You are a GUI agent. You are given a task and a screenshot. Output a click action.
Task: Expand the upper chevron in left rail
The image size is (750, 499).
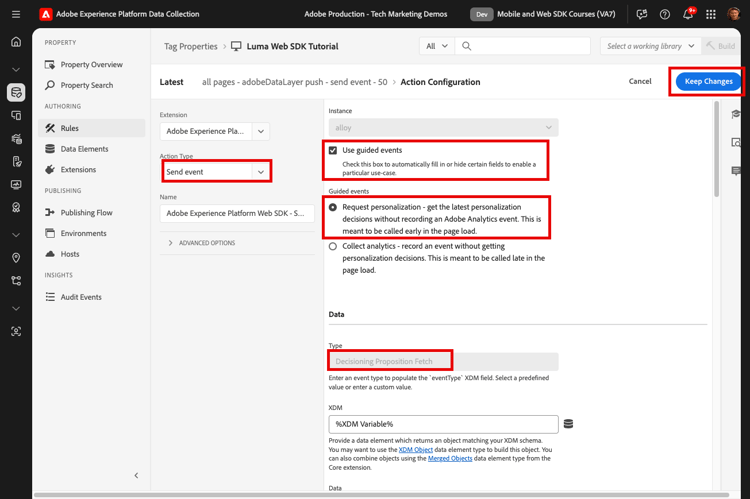[16, 70]
